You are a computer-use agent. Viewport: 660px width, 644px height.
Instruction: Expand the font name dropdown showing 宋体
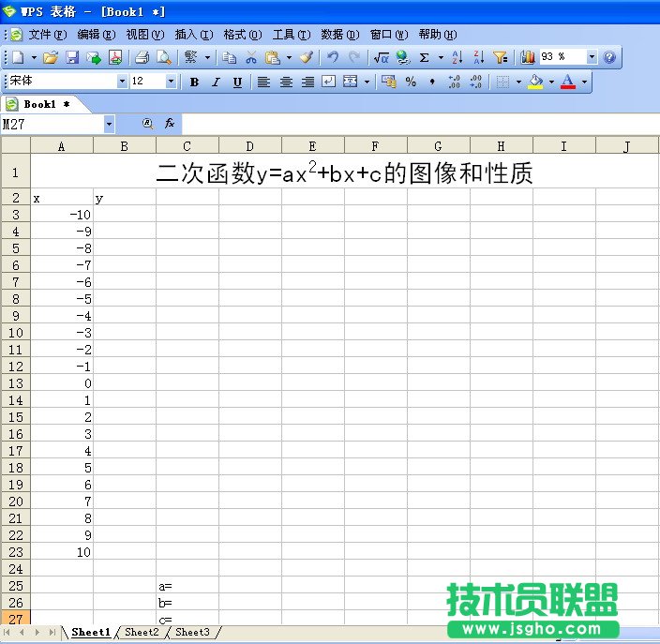122,82
